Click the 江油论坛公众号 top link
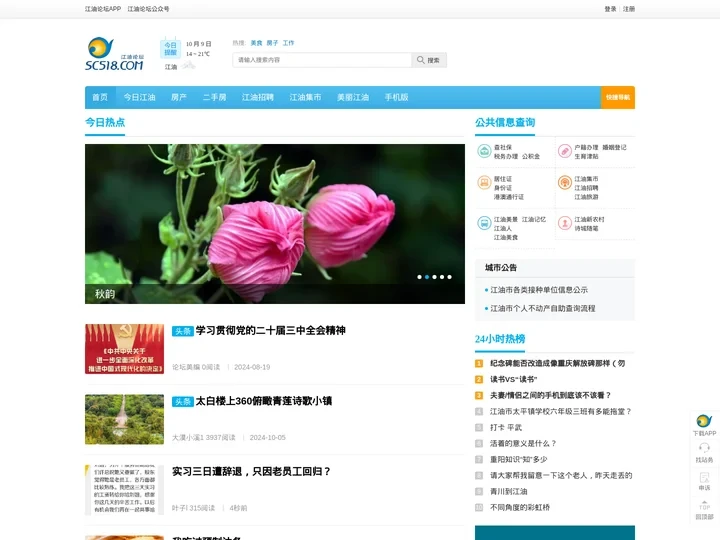Viewport: 720px width, 540px height. tap(148, 9)
